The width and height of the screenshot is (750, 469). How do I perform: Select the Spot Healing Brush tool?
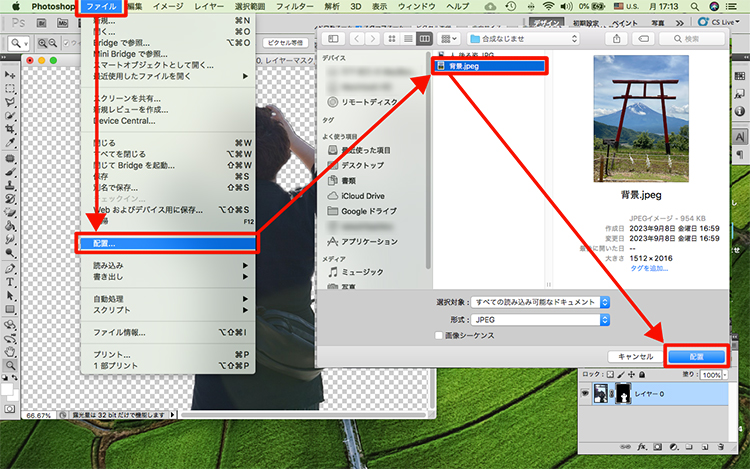(x=10, y=158)
